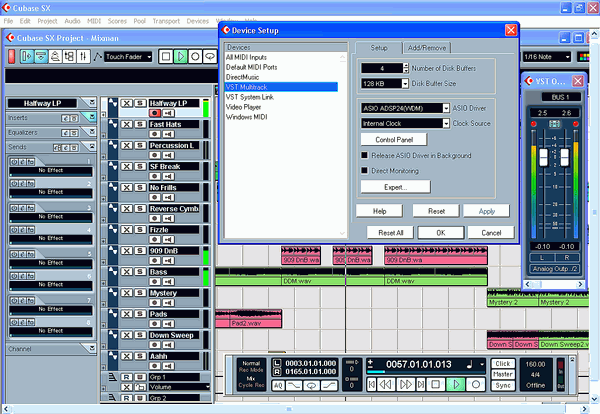
Task: Toggle the AQ auto quantize button
Action: [x=278, y=385]
